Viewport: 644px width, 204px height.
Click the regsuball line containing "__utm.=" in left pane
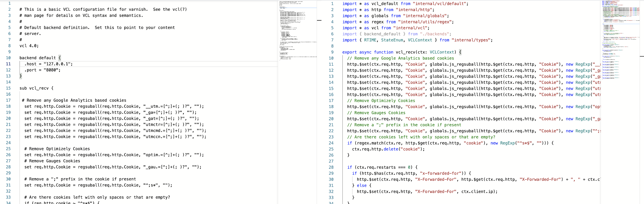(x=114, y=106)
